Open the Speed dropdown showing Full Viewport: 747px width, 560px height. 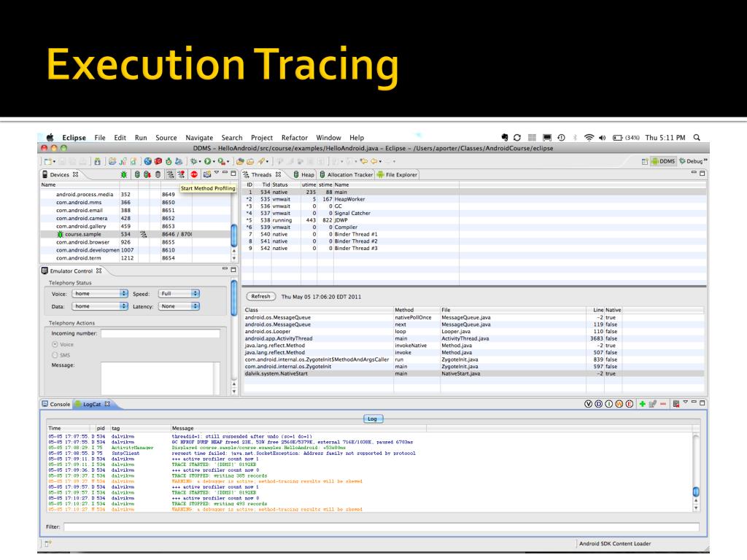[179, 293]
